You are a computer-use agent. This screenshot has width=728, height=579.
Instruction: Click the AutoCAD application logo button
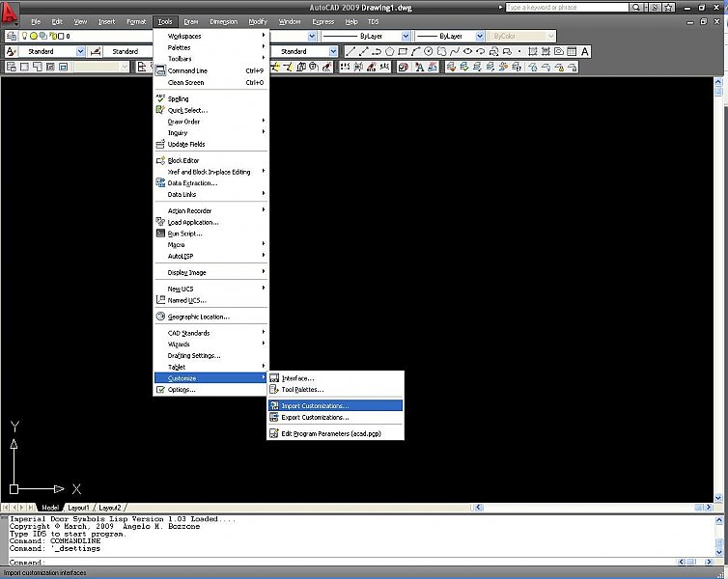tap(9, 14)
